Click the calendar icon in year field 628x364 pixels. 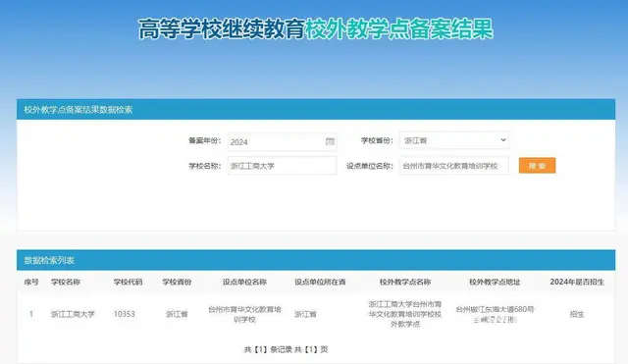tap(330, 141)
